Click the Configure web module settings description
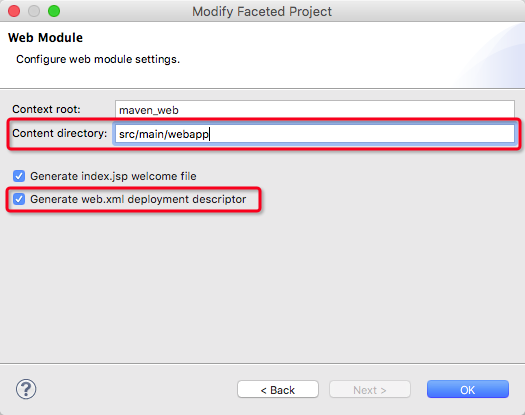The image size is (525, 415). [98, 59]
